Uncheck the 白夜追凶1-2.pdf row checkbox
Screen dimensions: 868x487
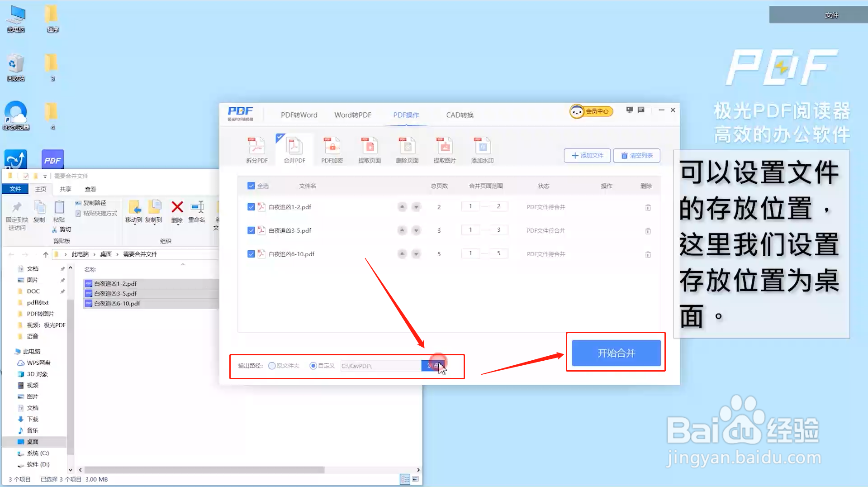251,207
